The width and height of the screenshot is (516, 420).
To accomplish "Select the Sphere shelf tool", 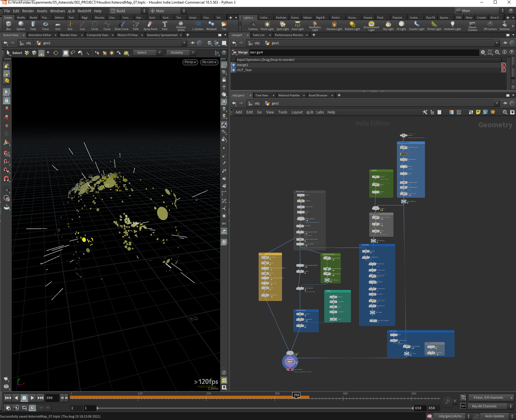I will pyautogui.click(x=21, y=26).
